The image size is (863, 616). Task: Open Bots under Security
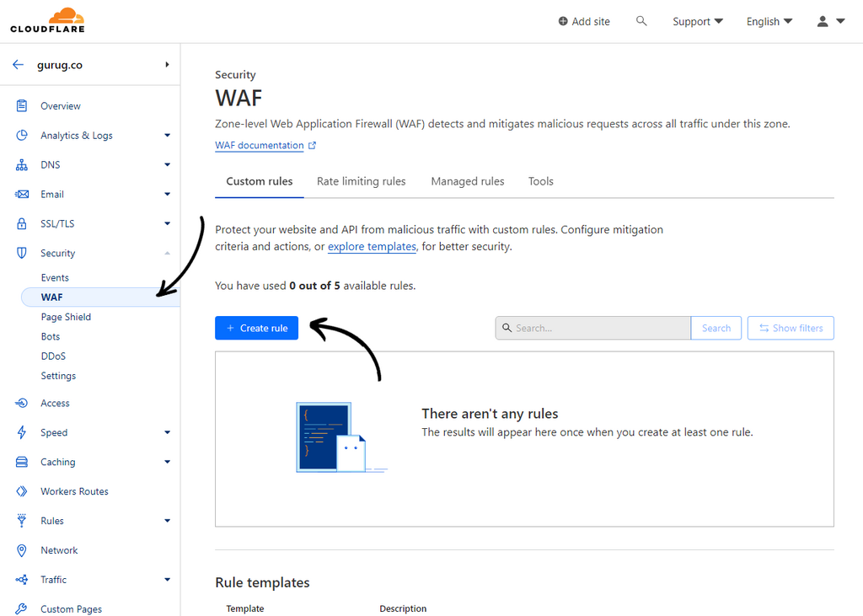point(51,336)
